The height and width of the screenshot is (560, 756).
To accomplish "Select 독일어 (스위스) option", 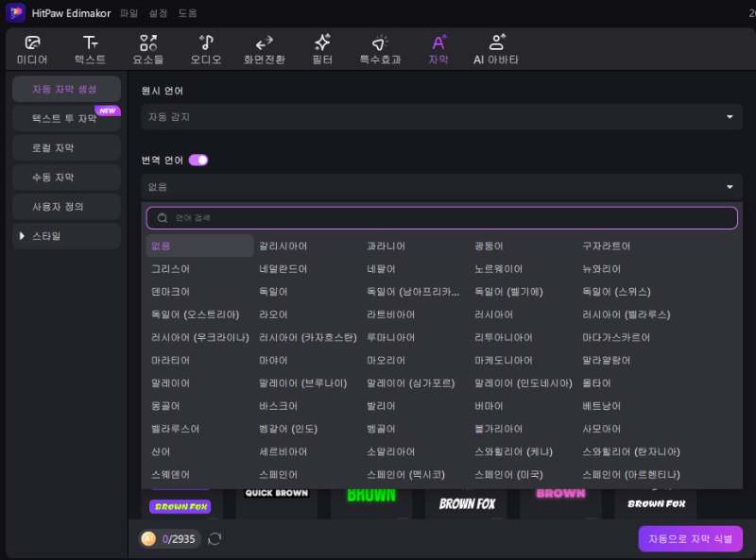I will tap(616, 292).
